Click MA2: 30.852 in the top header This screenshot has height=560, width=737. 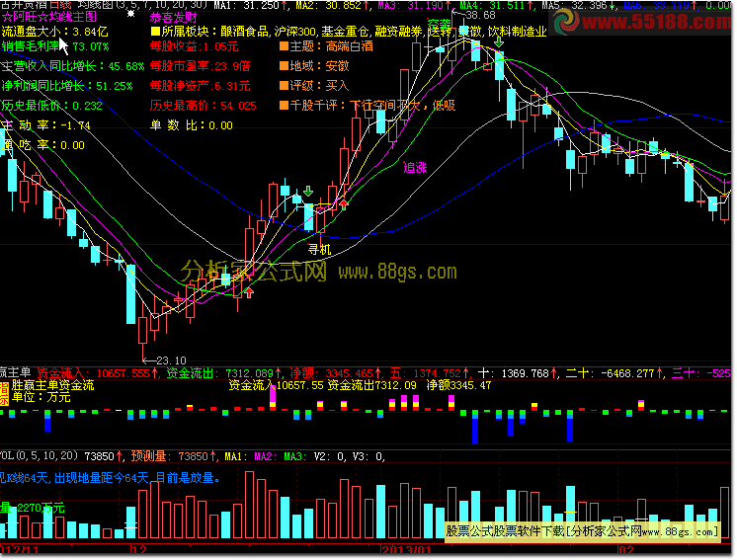(333, 5)
